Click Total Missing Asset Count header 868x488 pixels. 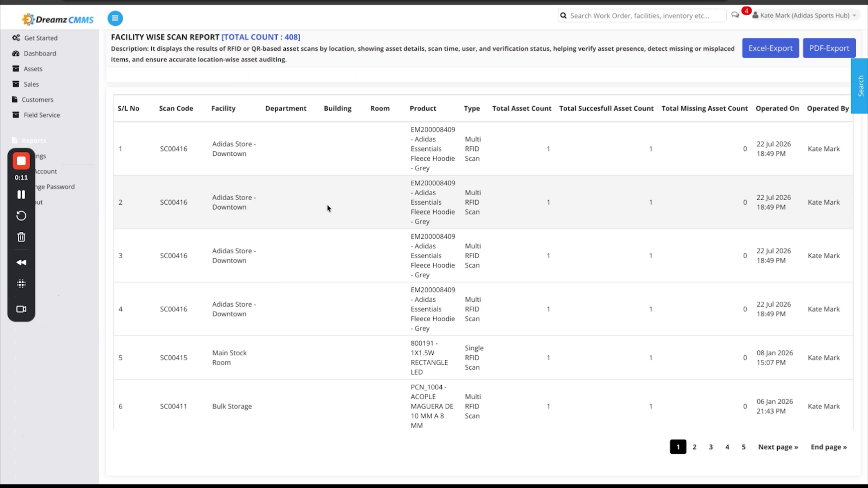[704, 108]
